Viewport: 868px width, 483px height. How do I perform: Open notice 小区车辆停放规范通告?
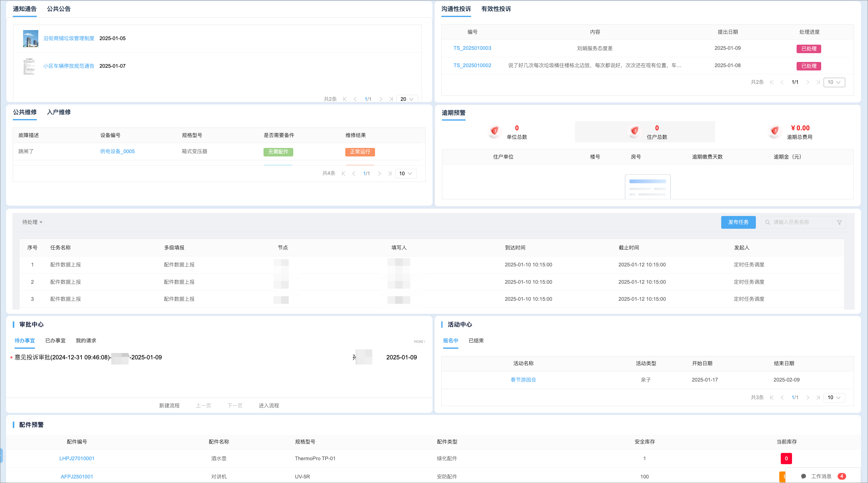pos(69,66)
